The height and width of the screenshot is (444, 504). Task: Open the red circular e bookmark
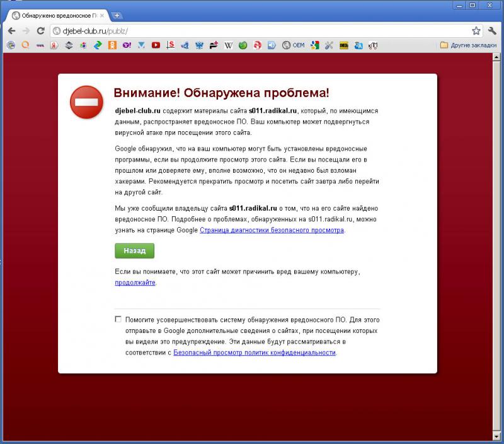[257, 45]
